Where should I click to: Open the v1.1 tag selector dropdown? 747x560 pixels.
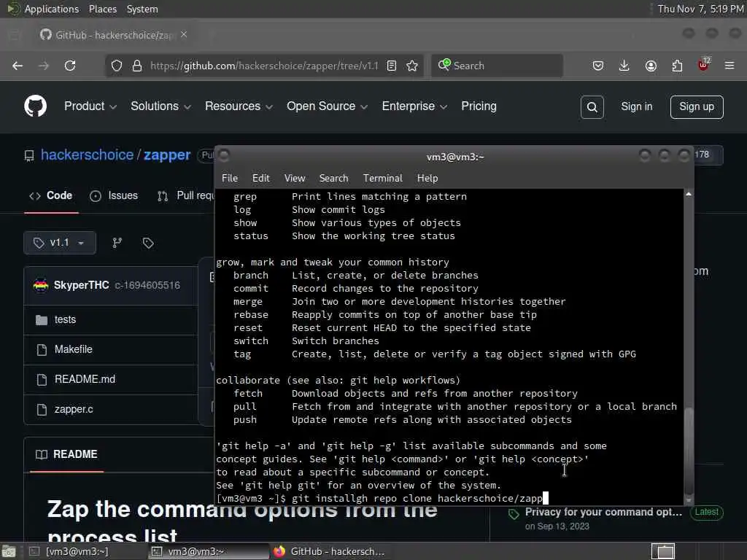pos(60,243)
